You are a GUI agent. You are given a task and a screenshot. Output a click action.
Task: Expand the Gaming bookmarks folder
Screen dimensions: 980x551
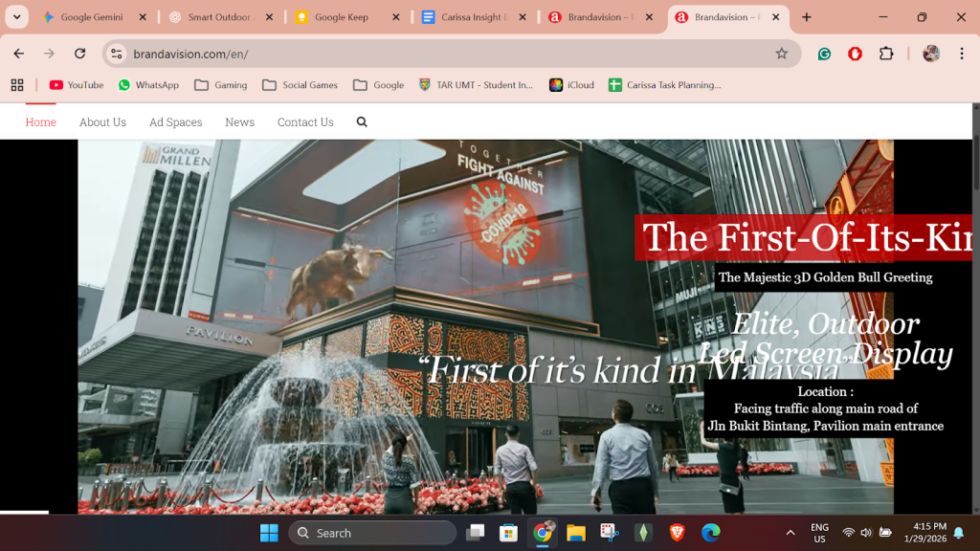coord(221,85)
